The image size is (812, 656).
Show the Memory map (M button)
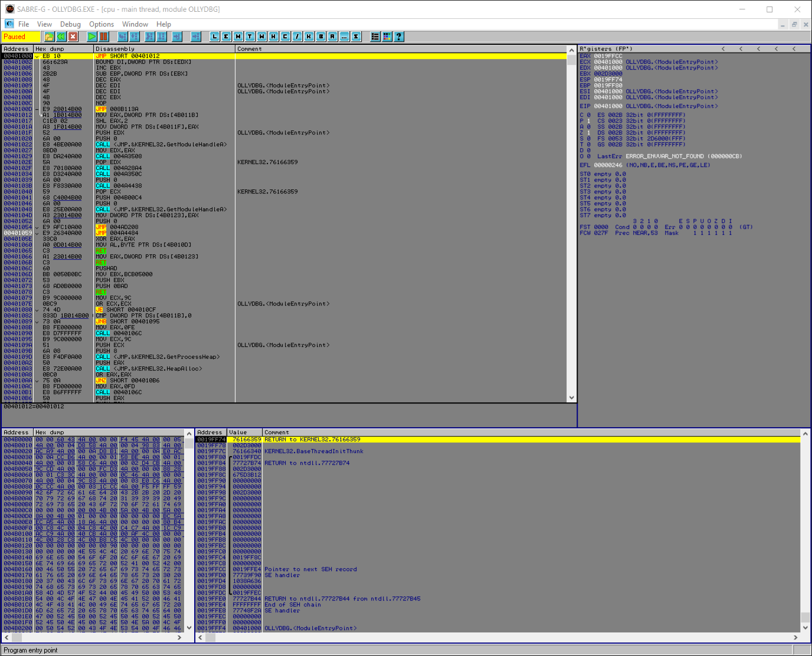tap(238, 37)
